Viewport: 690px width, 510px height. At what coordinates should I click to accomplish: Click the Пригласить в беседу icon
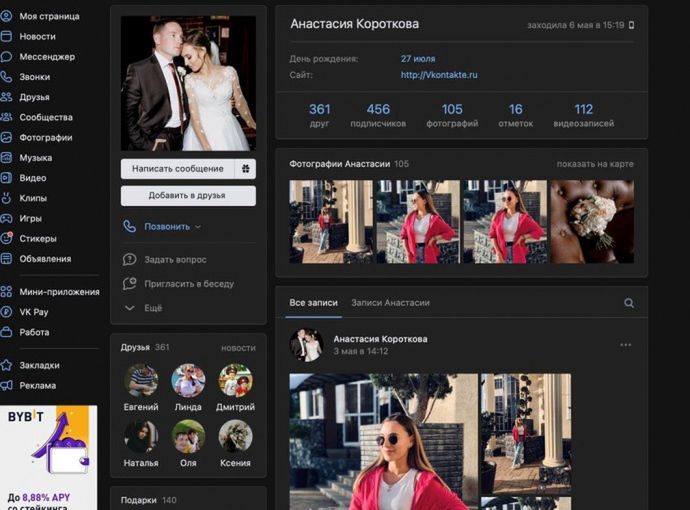[x=129, y=284]
